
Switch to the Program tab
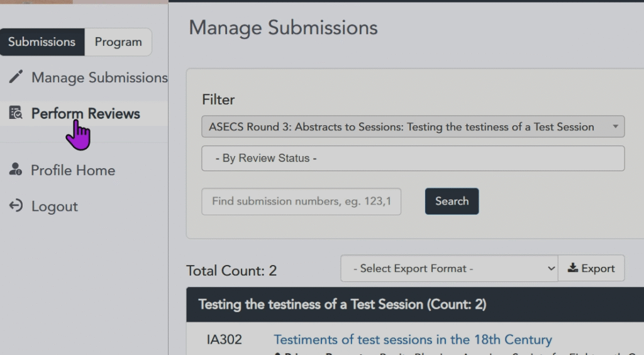118,42
